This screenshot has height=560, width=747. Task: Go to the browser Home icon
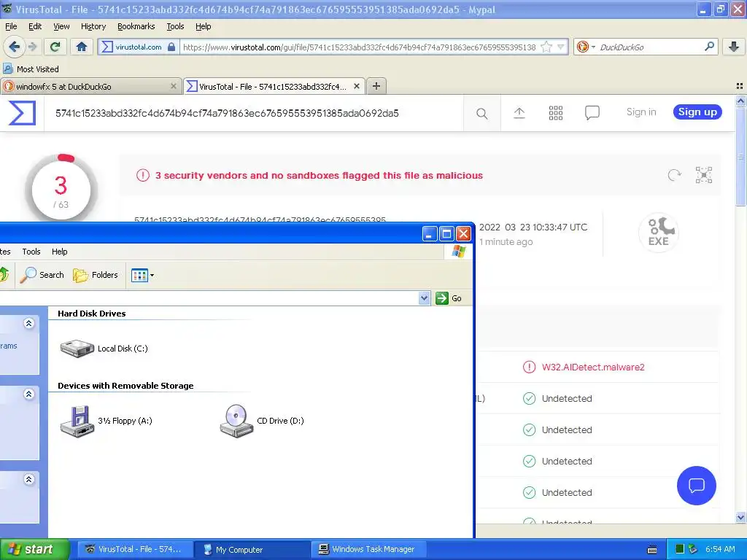click(82, 47)
